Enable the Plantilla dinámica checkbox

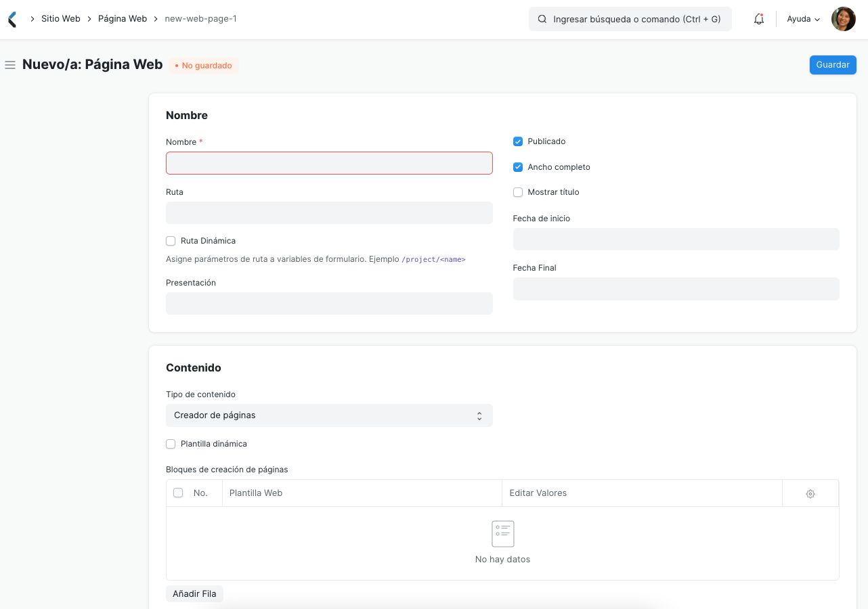click(x=171, y=444)
